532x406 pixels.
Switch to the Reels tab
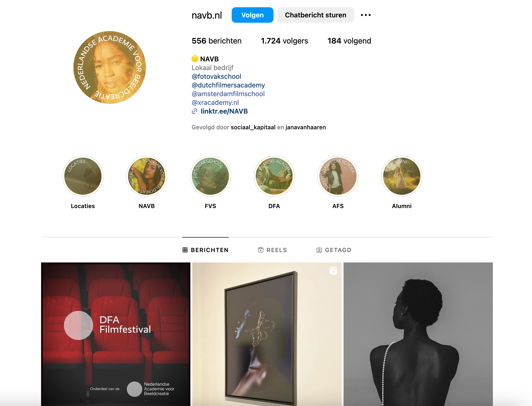pos(272,250)
